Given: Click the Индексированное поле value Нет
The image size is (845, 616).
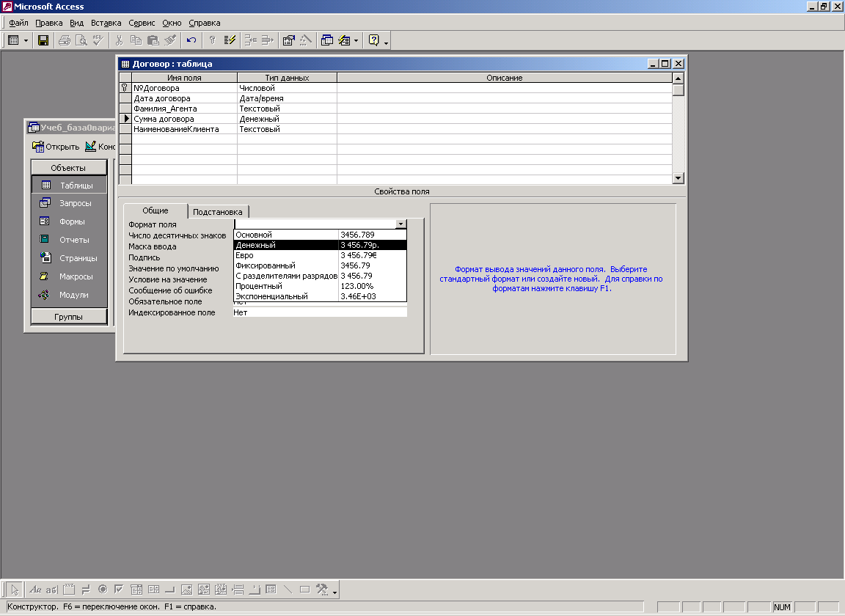Looking at the screenshot, I should [x=320, y=312].
